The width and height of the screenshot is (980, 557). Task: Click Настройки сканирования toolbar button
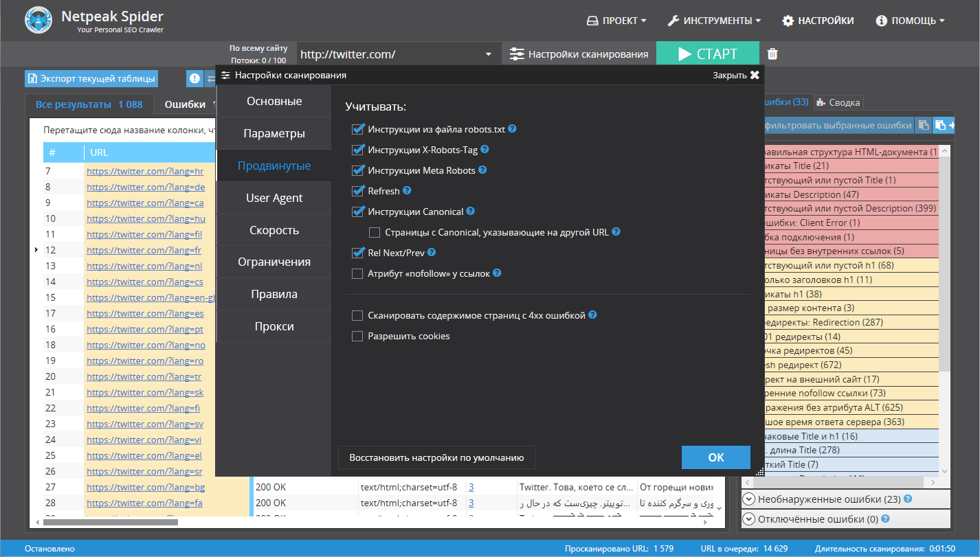[579, 54]
